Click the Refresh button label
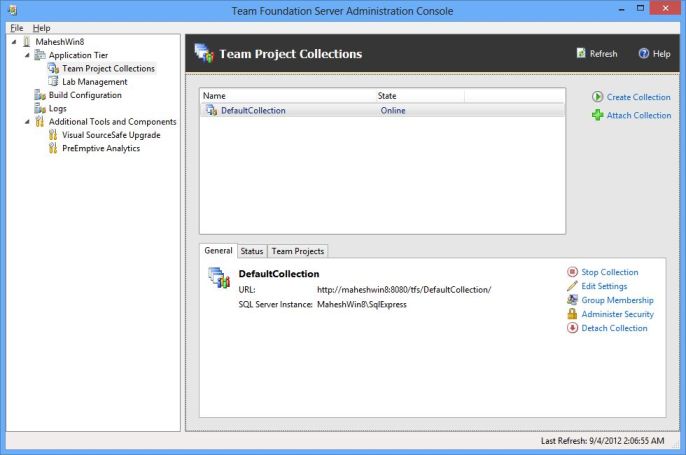The height and width of the screenshot is (455, 686). point(603,54)
